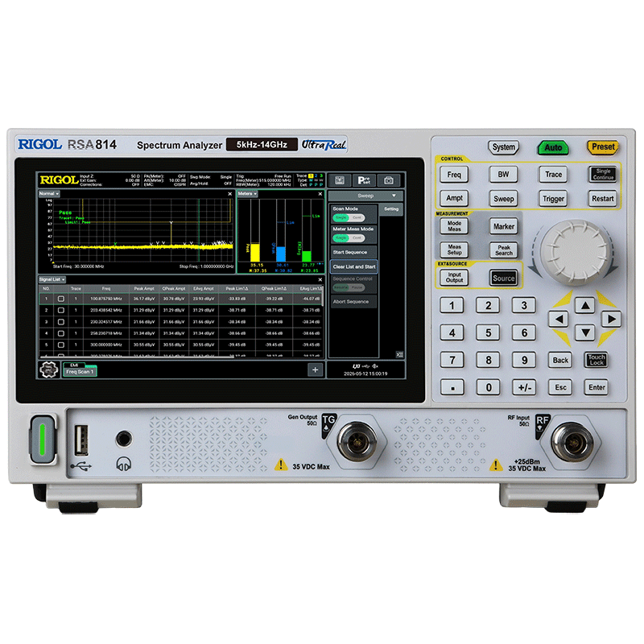The width and height of the screenshot is (644, 644).
Task: Open the Signal List dropdown
Action: coord(52,279)
